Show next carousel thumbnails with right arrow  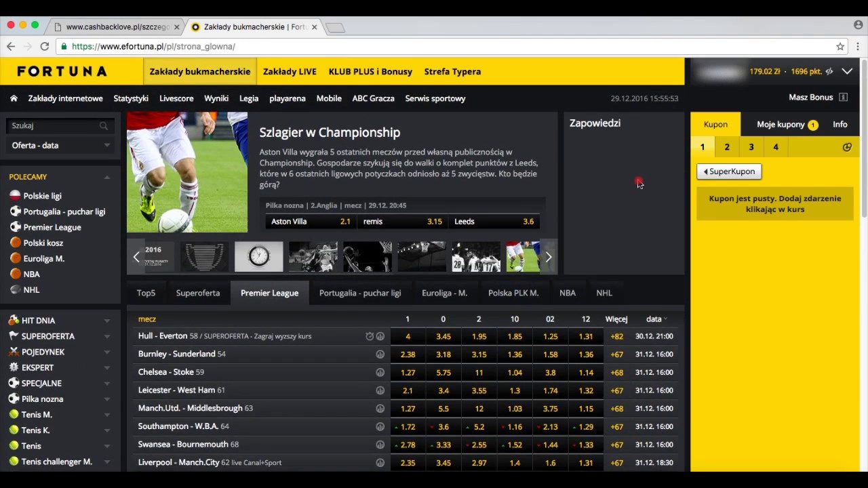point(549,257)
